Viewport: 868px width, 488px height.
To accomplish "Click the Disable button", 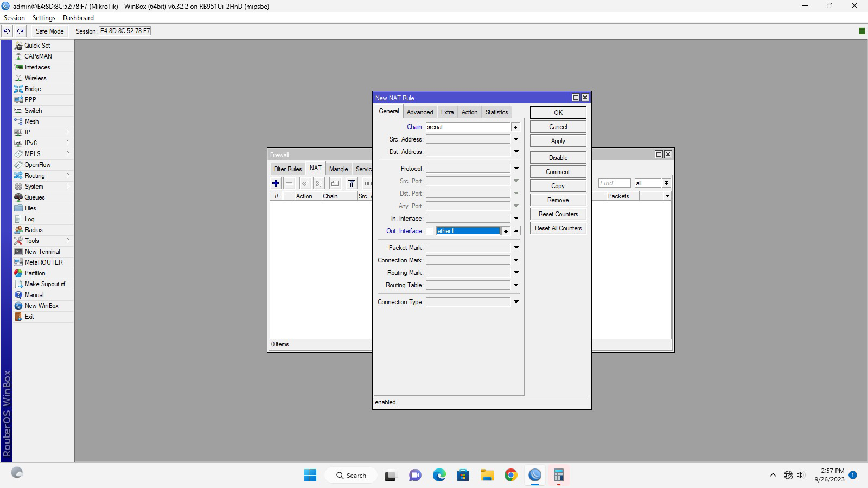I will (558, 158).
